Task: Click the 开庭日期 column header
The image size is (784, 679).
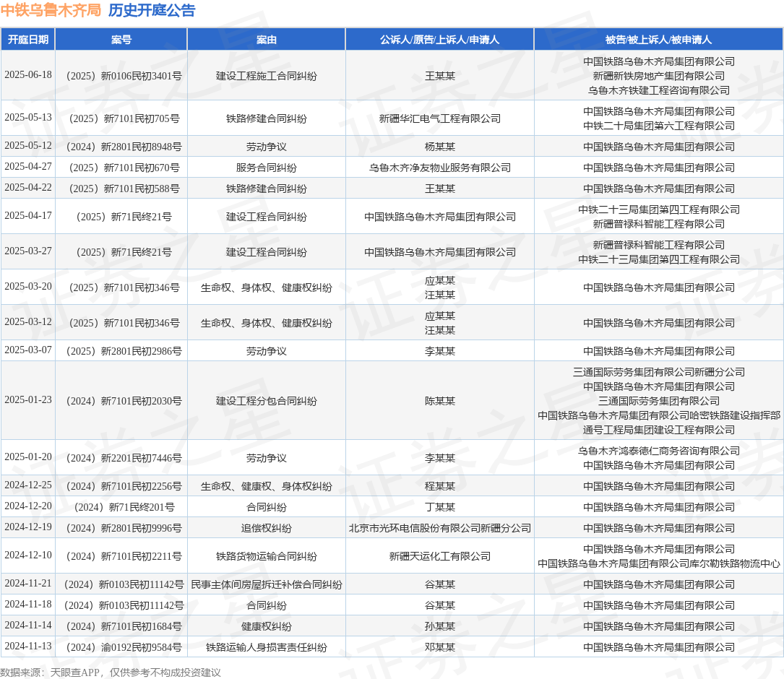Action: (x=28, y=40)
